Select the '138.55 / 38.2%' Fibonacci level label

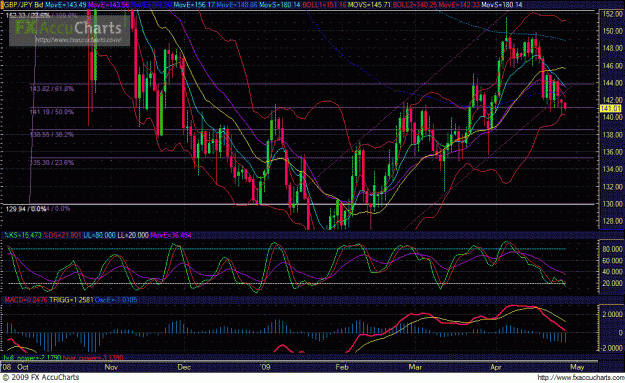52,135
